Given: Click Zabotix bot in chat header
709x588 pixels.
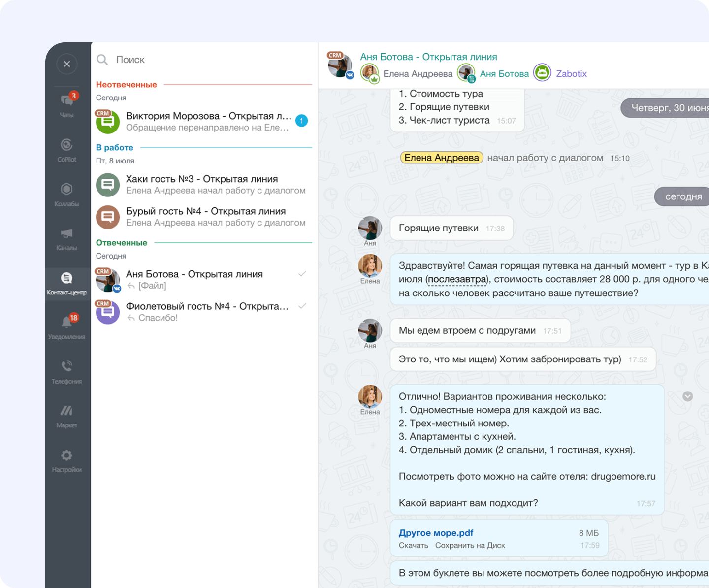Looking at the screenshot, I should 571,74.
